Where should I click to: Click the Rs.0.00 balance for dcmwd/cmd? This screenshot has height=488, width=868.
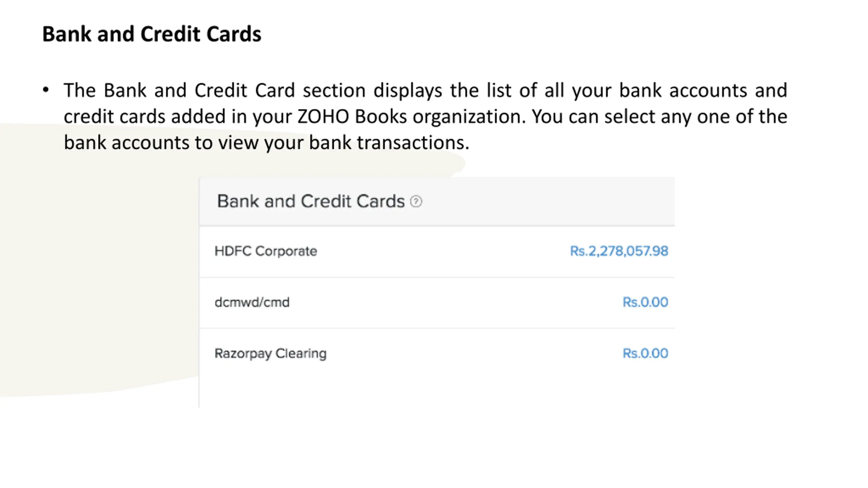point(645,302)
